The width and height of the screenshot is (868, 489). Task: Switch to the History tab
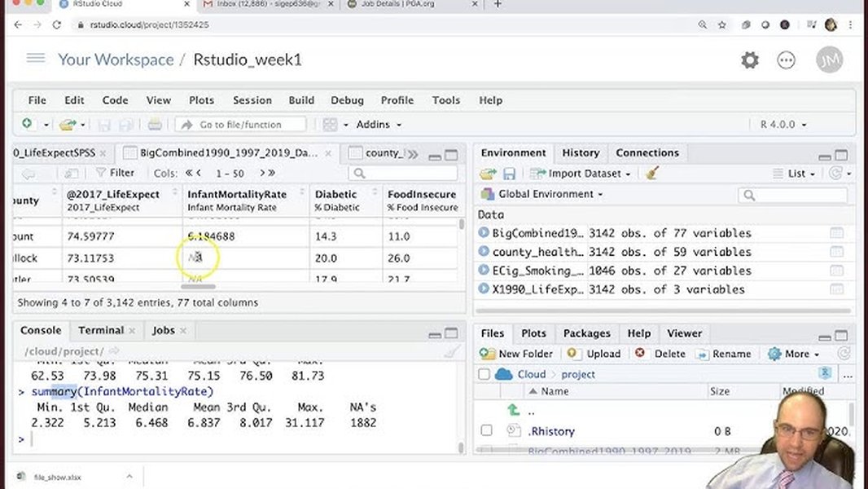581,153
